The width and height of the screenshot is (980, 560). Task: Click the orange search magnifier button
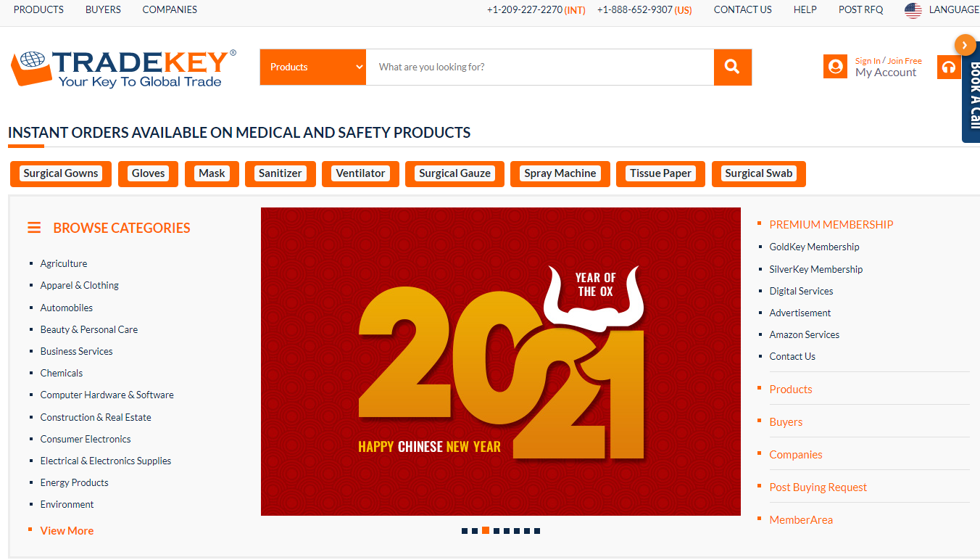[x=733, y=67]
